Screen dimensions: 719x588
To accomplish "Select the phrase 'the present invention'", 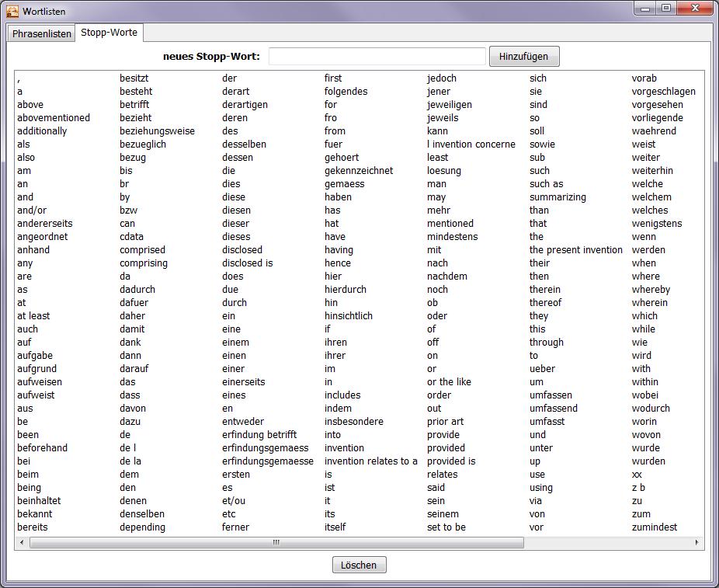I will pos(576,250).
